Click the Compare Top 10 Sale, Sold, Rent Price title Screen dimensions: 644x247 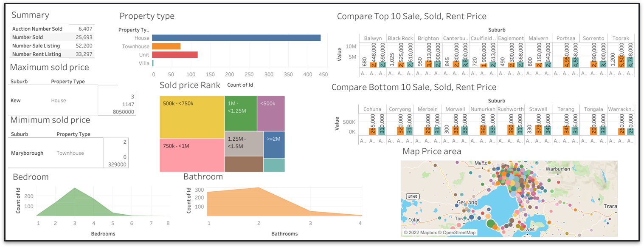click(411, 16)
